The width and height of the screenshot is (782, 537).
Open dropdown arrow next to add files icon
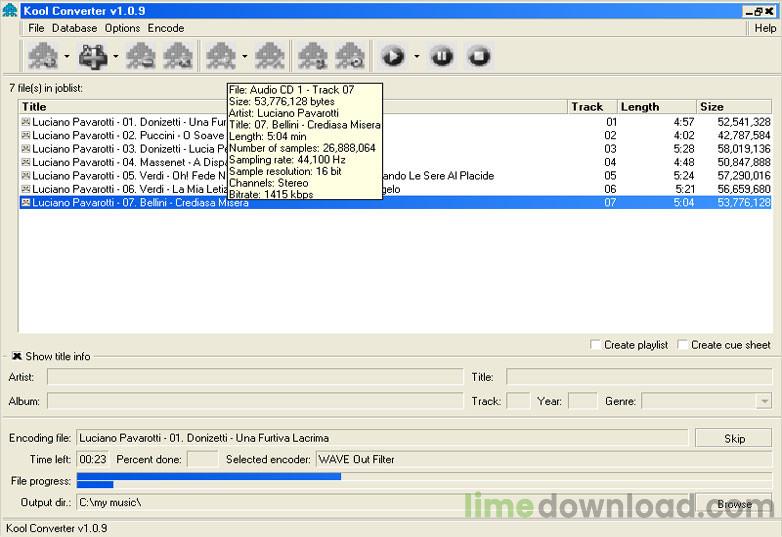click(x=116, y=56)
